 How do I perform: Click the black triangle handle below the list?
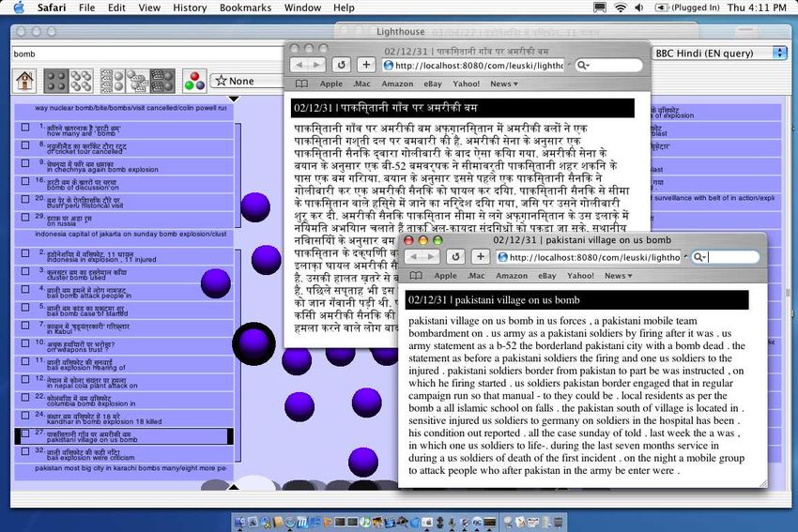coord(233,487)
